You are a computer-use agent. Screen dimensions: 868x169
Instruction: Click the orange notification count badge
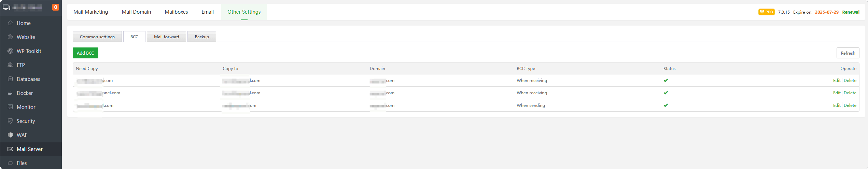(55, 7)
